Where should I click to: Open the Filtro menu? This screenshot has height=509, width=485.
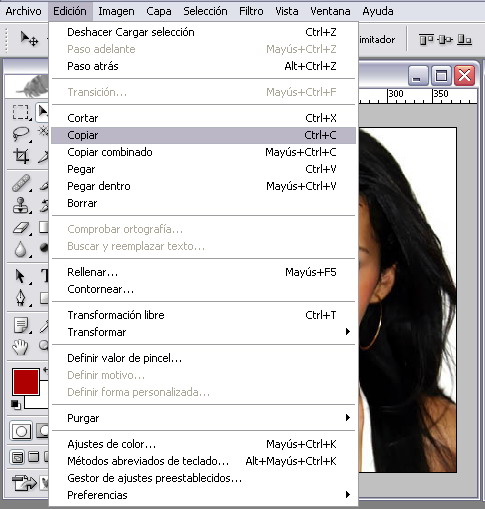click(251, 11)
